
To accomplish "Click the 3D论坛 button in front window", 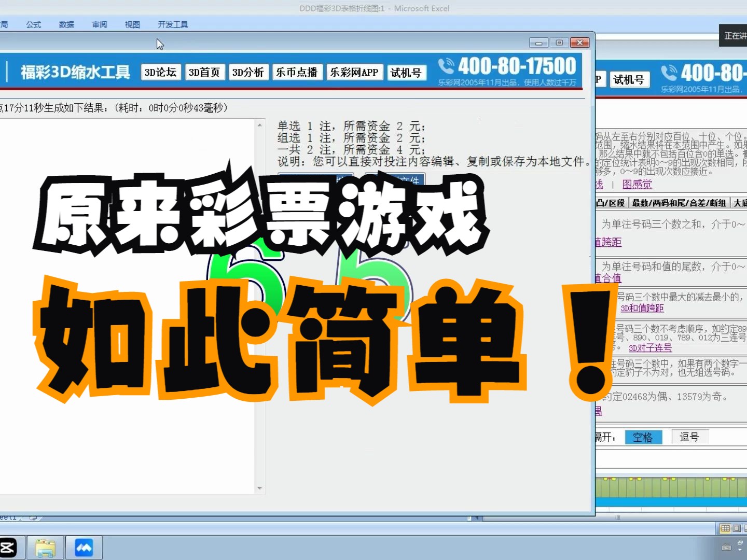I will coord(161,72).
